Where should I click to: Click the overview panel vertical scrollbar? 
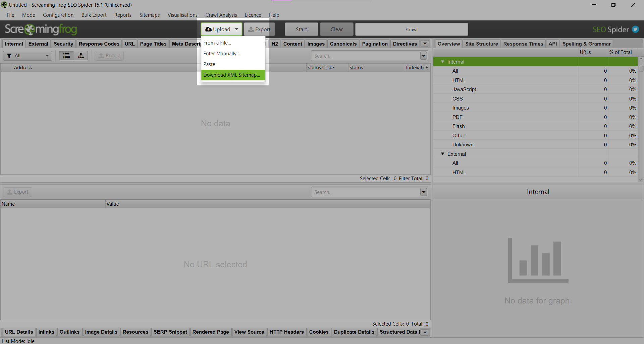point(641,117)
